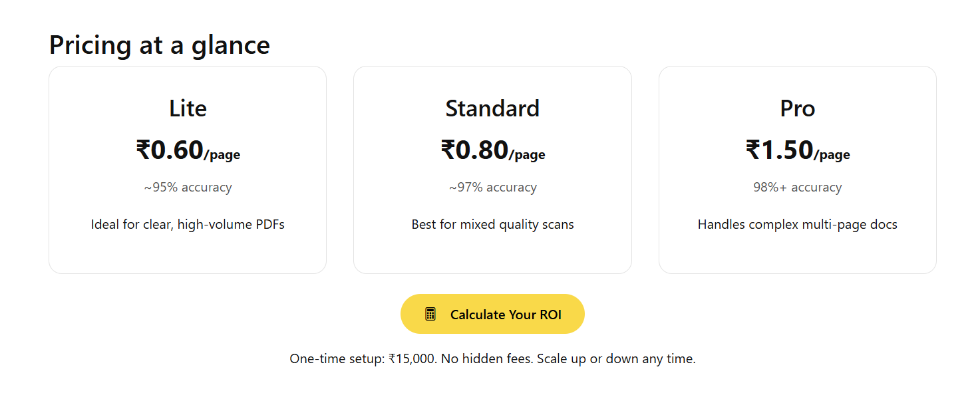The height and width of the screenshot is (405, 980).
Task: Click the ₹0.80 Standard price
Action: point(474,150)
